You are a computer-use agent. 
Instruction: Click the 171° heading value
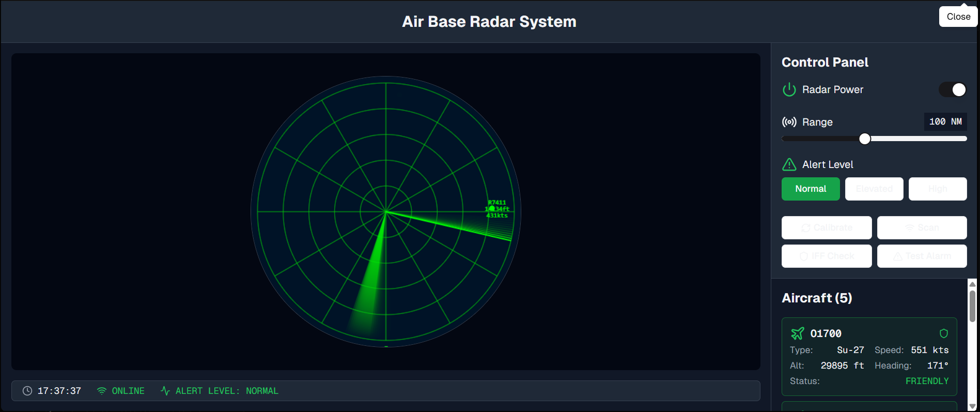[x=938, y=365]
